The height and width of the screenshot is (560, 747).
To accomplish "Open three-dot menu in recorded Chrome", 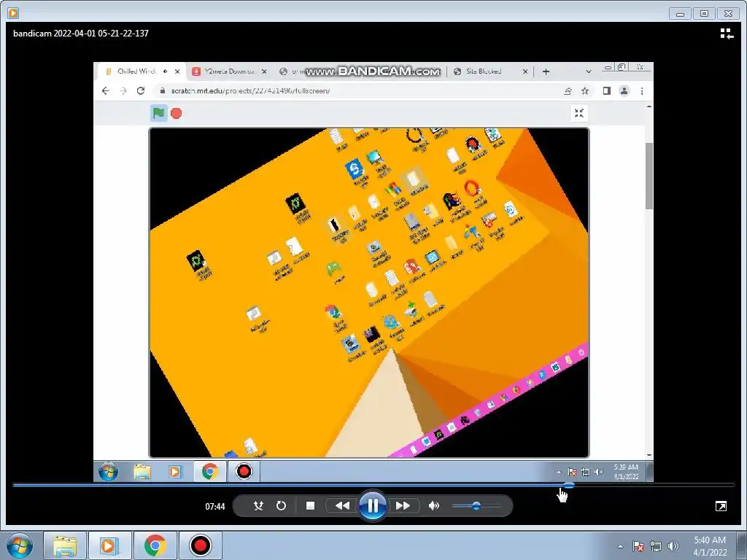I will click(642, 91).
